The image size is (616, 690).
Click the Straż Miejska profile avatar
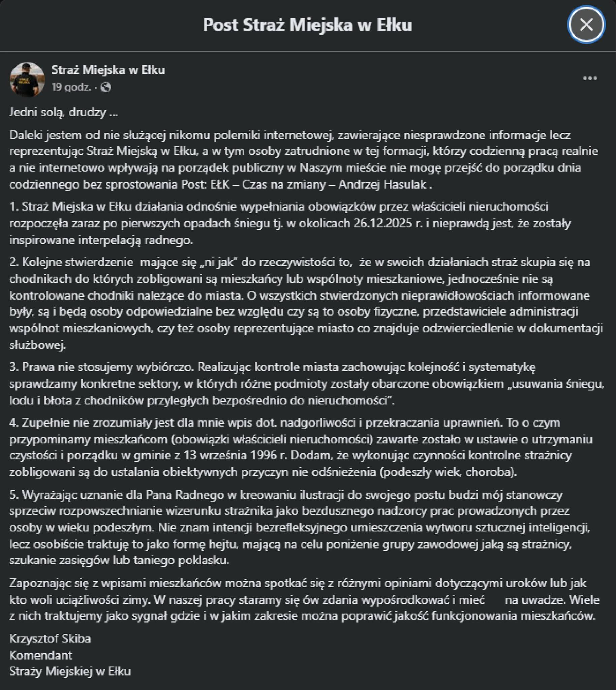click(x=27, y=80)
